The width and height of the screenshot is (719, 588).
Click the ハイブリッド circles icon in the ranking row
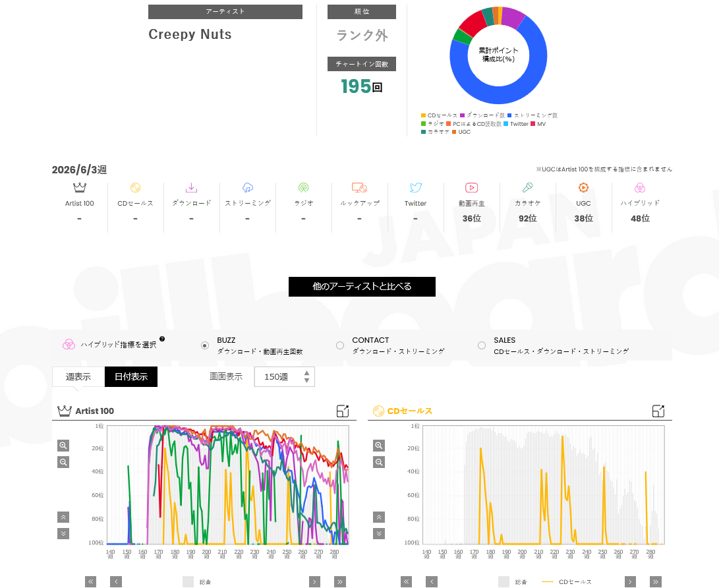click(x=640, y=188)
